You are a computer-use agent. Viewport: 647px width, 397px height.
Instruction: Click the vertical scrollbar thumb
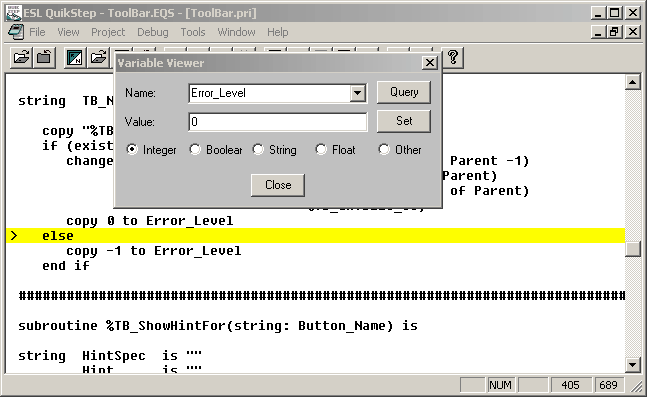pyautogui.click(x=633, y=248)
